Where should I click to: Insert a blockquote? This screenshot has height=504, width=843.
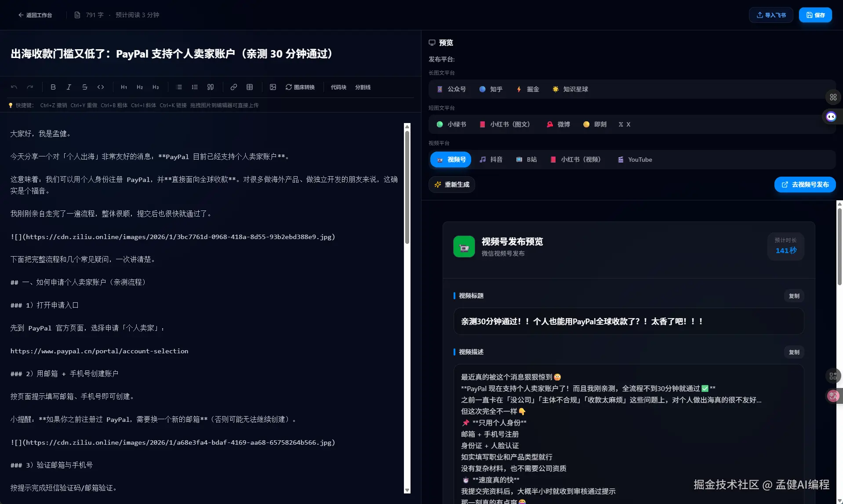click(211, 87)
